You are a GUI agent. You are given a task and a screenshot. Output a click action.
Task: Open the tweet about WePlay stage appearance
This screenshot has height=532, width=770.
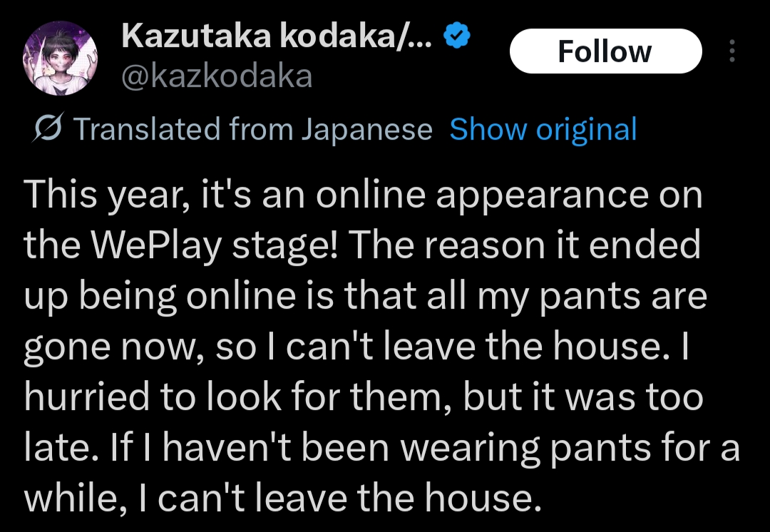click(x=364, y=196)
